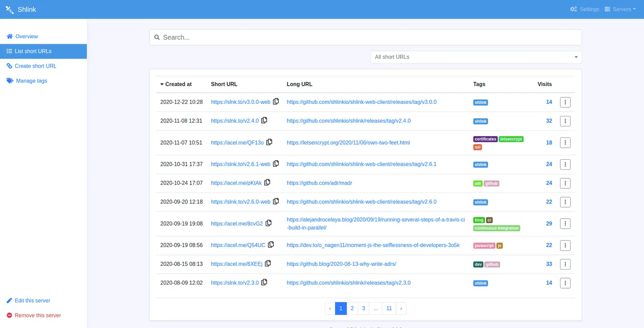Screen dimensions: 644x328
Task: Select the certificates tag
Action: tap(486, 139)
